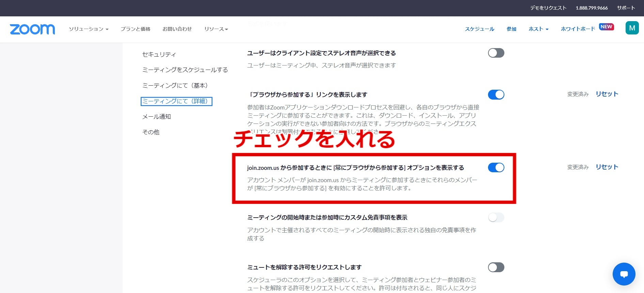Image resolution: width=644 pixels, height=293 pixels.
Task: Click 参加 in the top navigation
Action: coord(512,29)
